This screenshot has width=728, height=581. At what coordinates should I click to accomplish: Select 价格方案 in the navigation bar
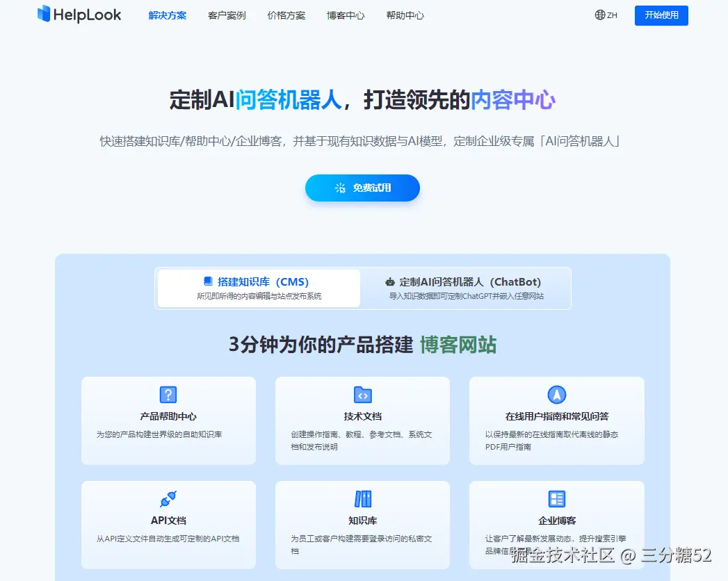pos(286,15)
